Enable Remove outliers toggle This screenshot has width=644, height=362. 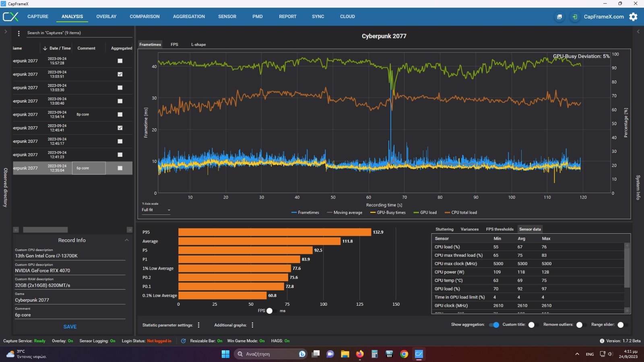coord(581,325)
